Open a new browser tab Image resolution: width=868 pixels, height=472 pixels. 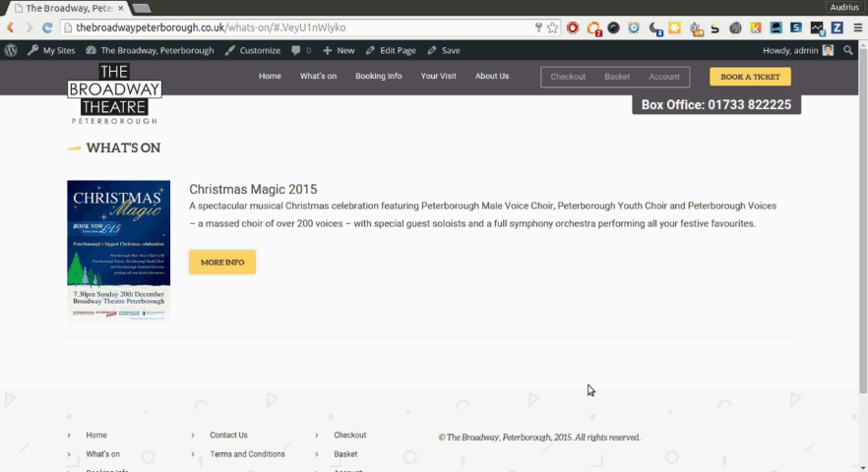tap(142, 8)
